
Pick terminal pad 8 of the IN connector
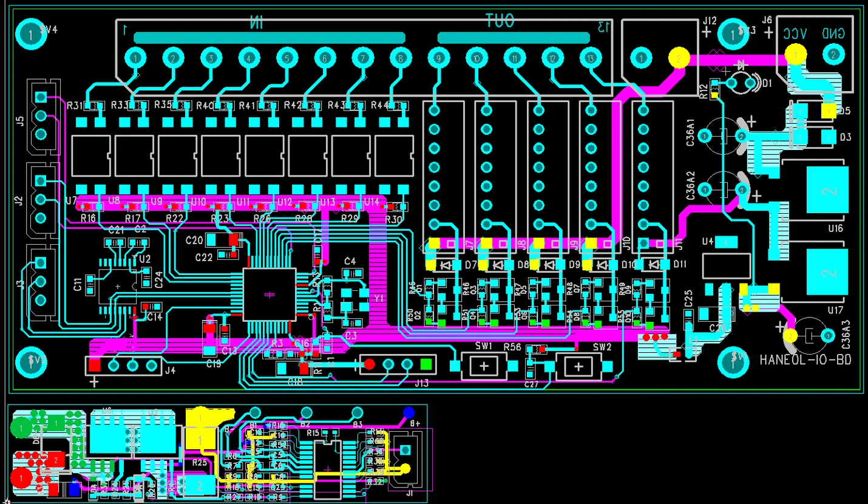point(400,58)
